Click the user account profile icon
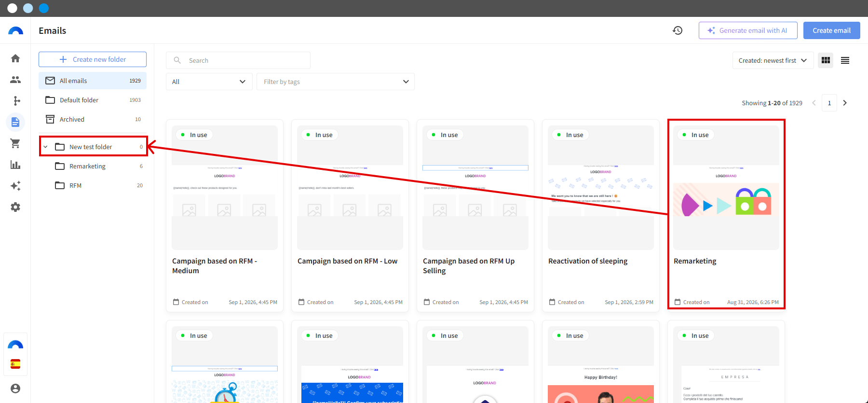Image resolution: width=868 pixels, height=403 pixels. tap(15, 389)
